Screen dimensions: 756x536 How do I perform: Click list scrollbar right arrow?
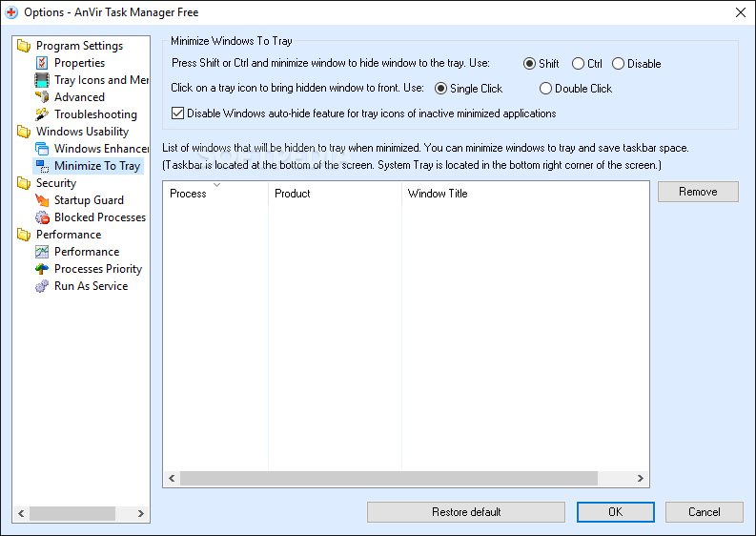pos(641,478)
